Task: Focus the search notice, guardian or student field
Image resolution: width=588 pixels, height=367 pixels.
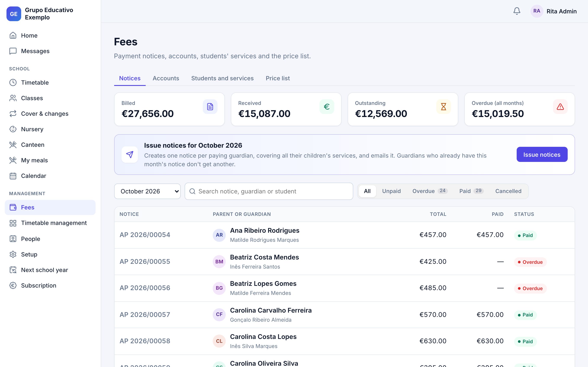Action: pos(269,191)
